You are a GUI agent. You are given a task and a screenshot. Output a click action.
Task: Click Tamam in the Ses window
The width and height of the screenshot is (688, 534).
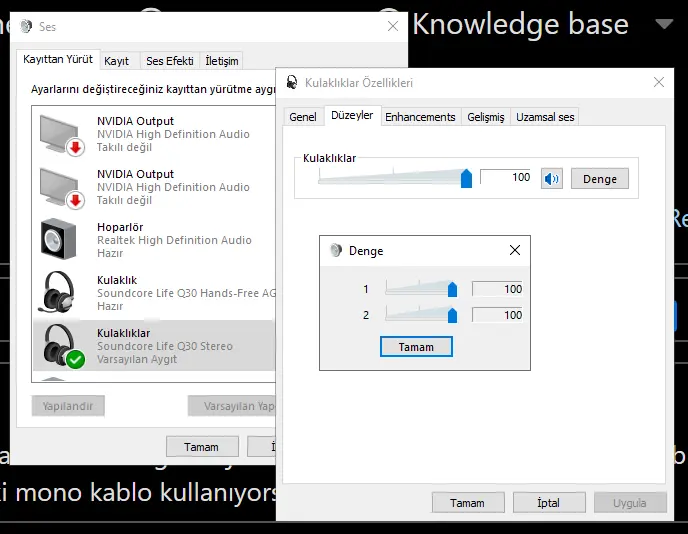pos(202,447)
